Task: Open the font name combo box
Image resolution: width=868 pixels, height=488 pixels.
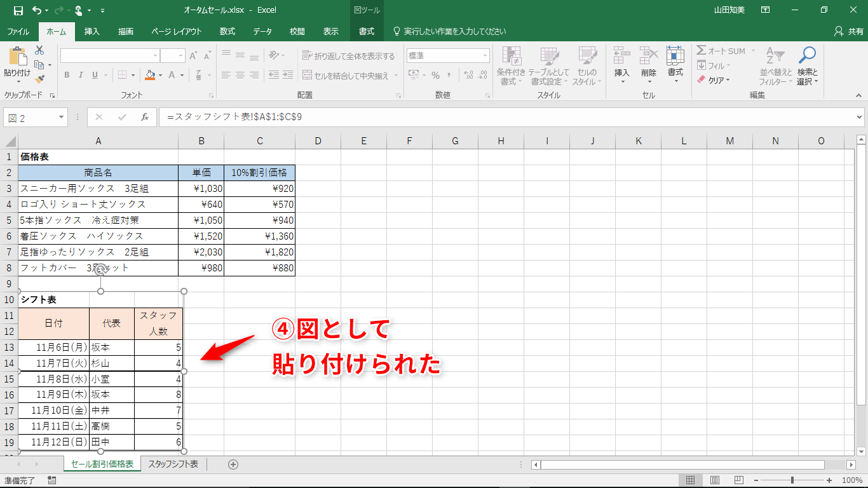Action: tap(109, 56)
